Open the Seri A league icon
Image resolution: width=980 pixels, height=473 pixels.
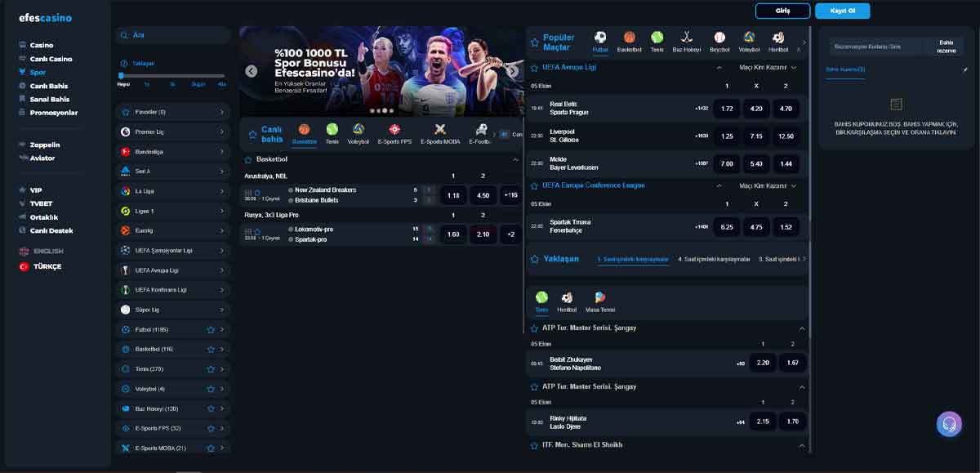coord(126,171)
